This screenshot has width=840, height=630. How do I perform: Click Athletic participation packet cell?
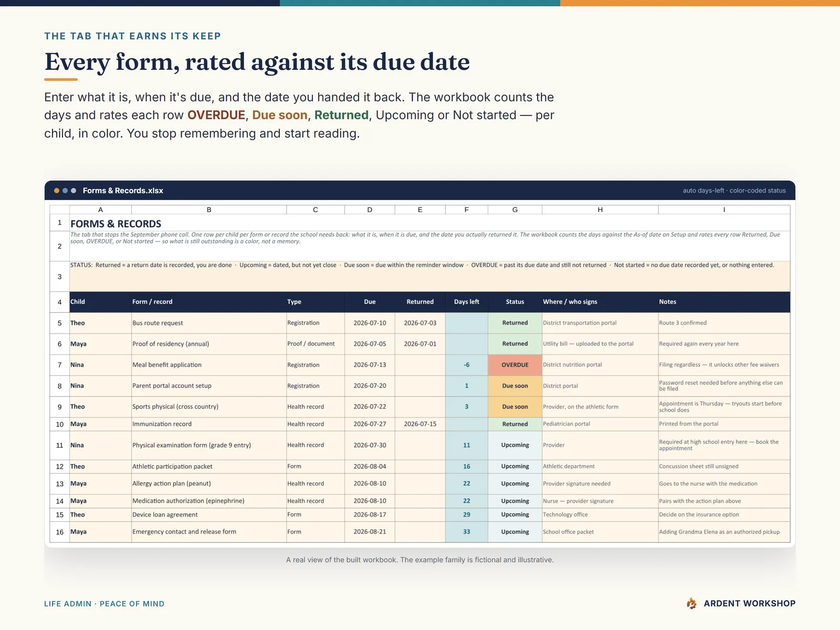[x=209, y=466]
